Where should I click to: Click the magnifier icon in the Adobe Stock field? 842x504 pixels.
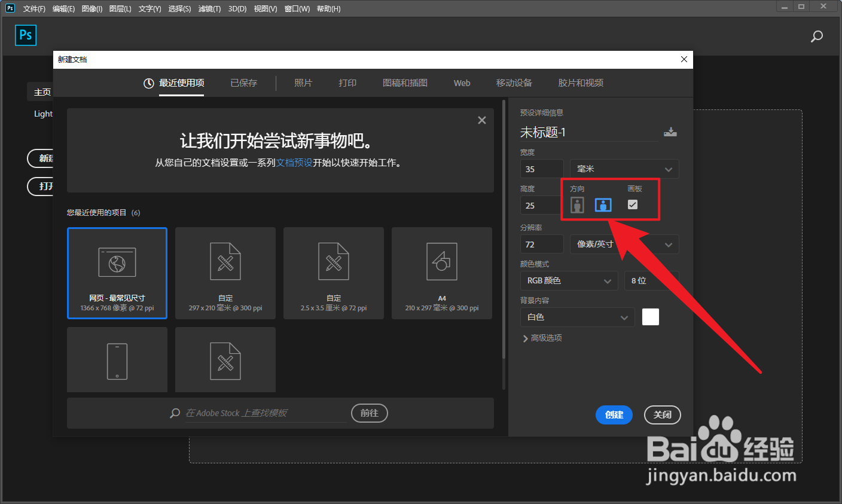(x=174, y=413)
